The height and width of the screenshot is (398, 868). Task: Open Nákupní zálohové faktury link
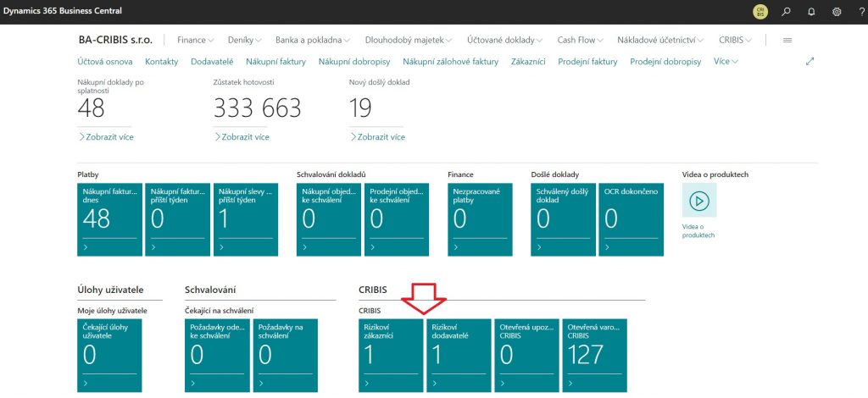tap(451, 62)
